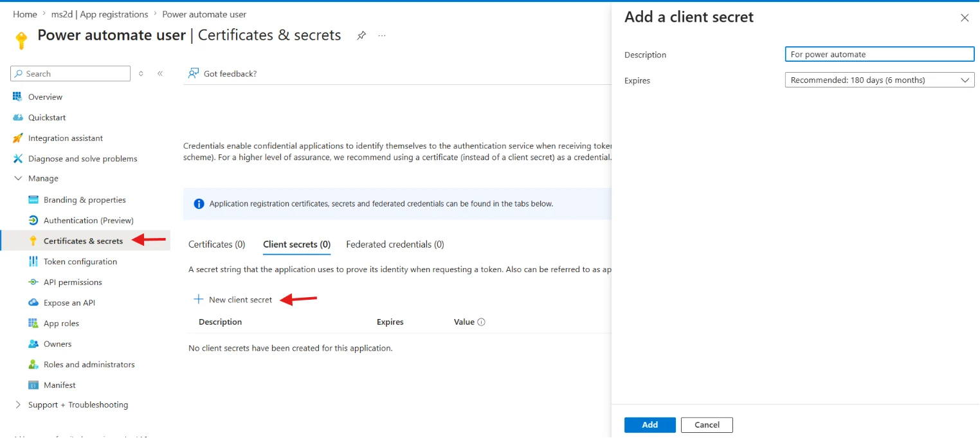Open Roles and administrators page
Screen dimensions: 980x438
pyautogui.click(x=89, y=365)
